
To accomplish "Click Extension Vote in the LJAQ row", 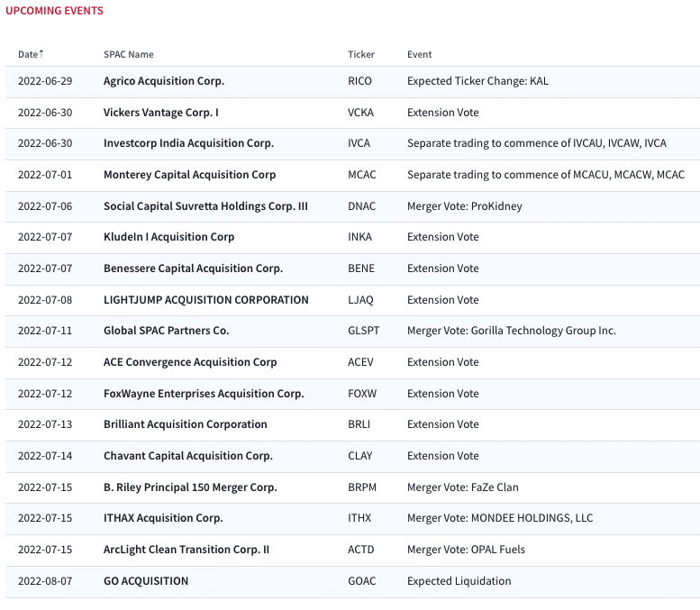I will click(x=443, y=300).
